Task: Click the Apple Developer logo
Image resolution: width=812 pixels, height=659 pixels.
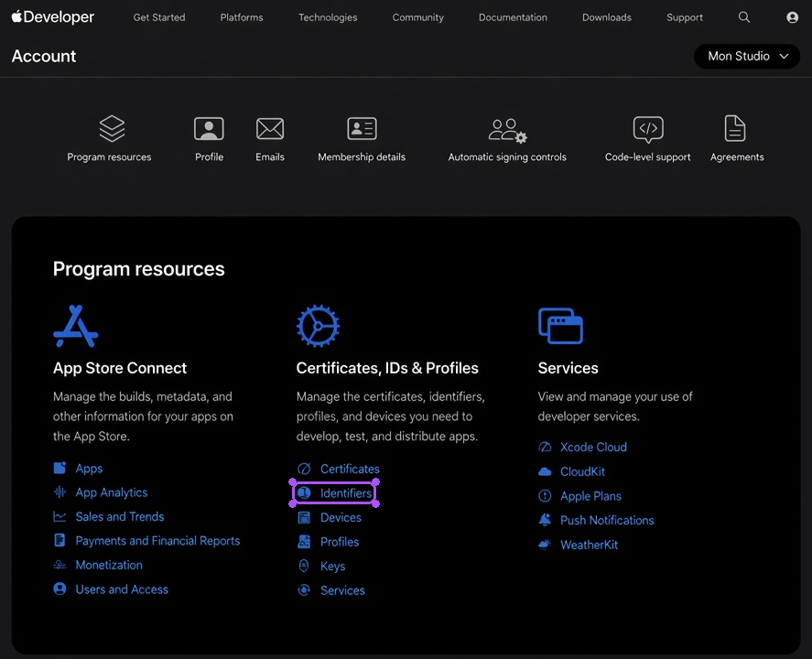Action: [53, 17]
